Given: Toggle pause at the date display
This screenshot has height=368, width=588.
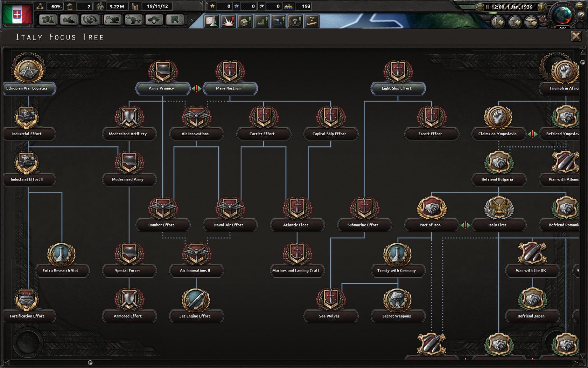Looking at the screenshot, I should [512, 7].
